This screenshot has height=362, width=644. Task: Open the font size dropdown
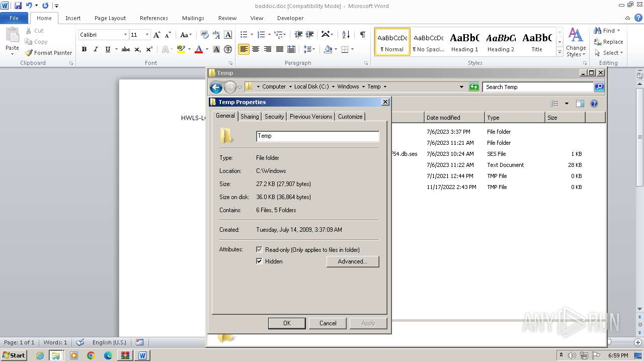point(147,35)
